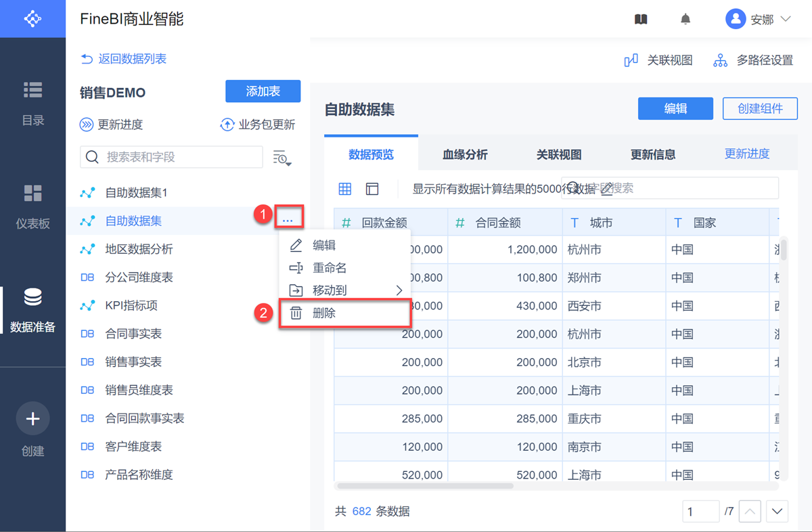Go to next page down arrow
The height and width of the screenshot is (532, 812).
click(777, 512)
